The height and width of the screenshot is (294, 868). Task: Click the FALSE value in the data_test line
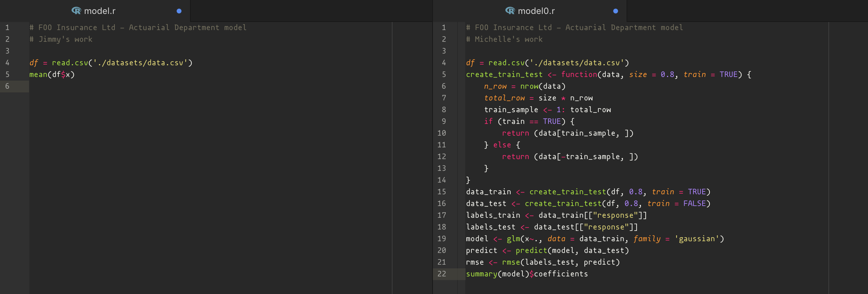coord(694,203)
